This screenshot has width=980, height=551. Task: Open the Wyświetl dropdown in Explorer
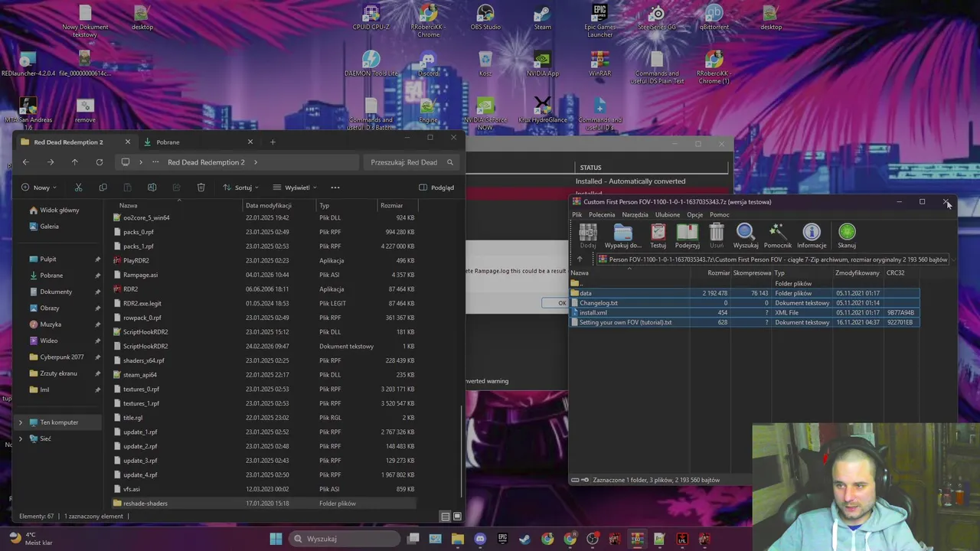tap(294, 187)
